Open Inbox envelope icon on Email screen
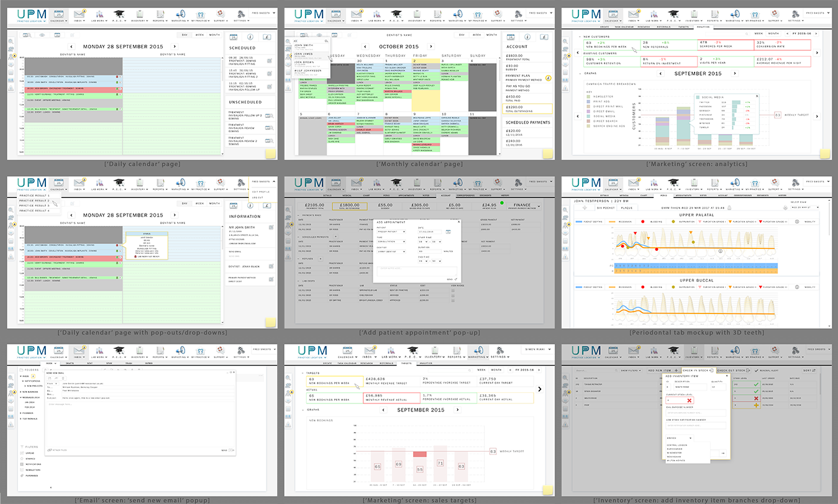 tap(79, 351)
